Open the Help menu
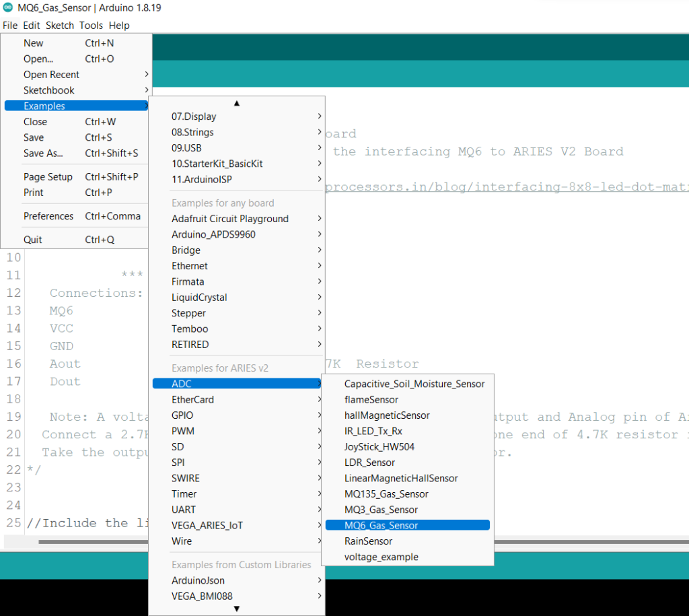This screenshot has height=616, width=689. coord(119,26)
